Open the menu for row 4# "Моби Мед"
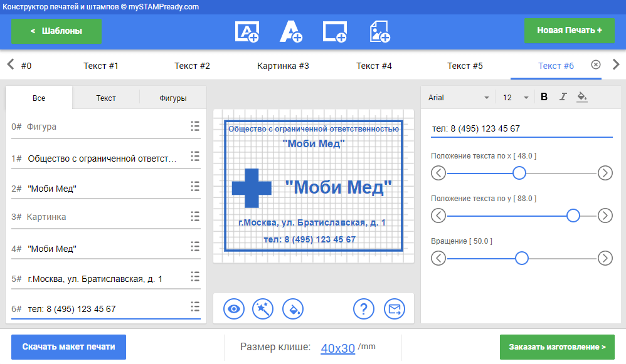Image resolution: width=626 pixels, height=364 pixels. (x=195, y=246)
